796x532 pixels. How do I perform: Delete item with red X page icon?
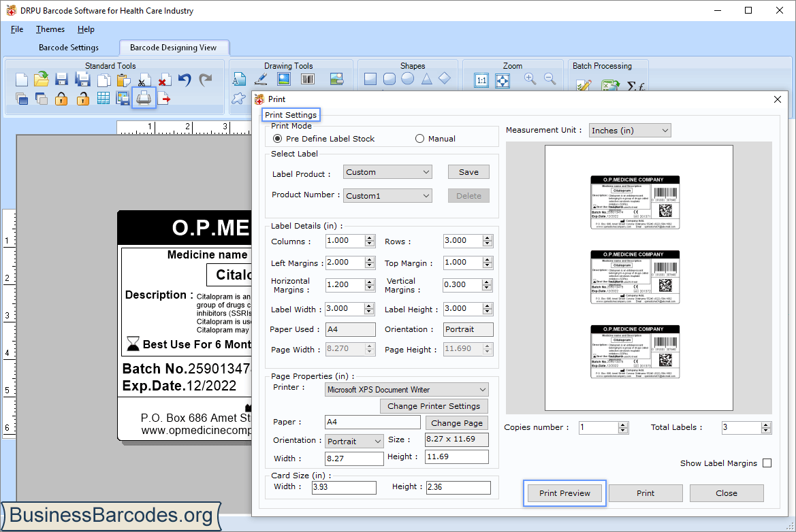pos(165,80)
